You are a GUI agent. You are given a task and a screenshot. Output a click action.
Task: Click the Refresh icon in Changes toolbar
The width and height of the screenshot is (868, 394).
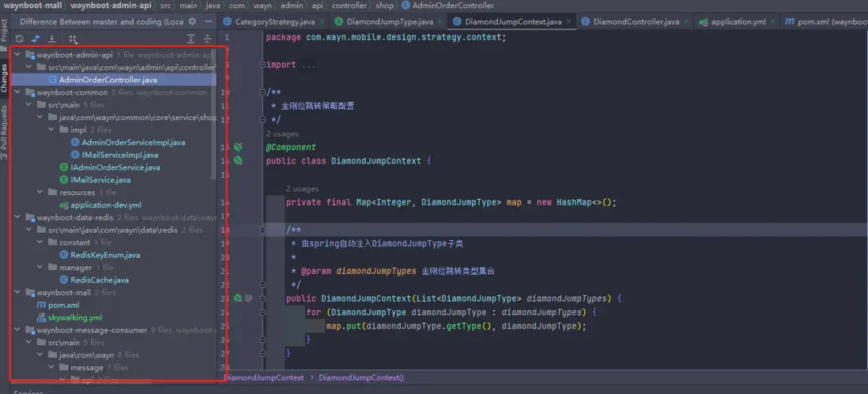[20, 39]
